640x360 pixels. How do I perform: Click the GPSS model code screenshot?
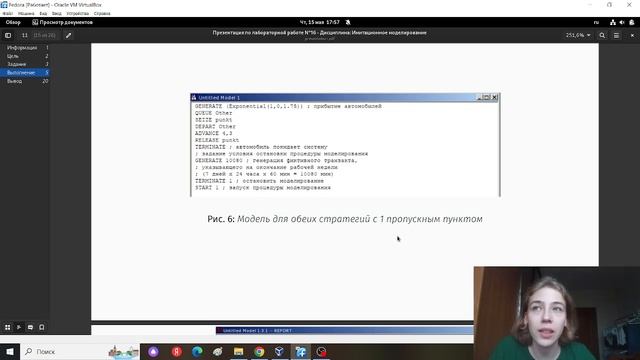click(345, 145)
